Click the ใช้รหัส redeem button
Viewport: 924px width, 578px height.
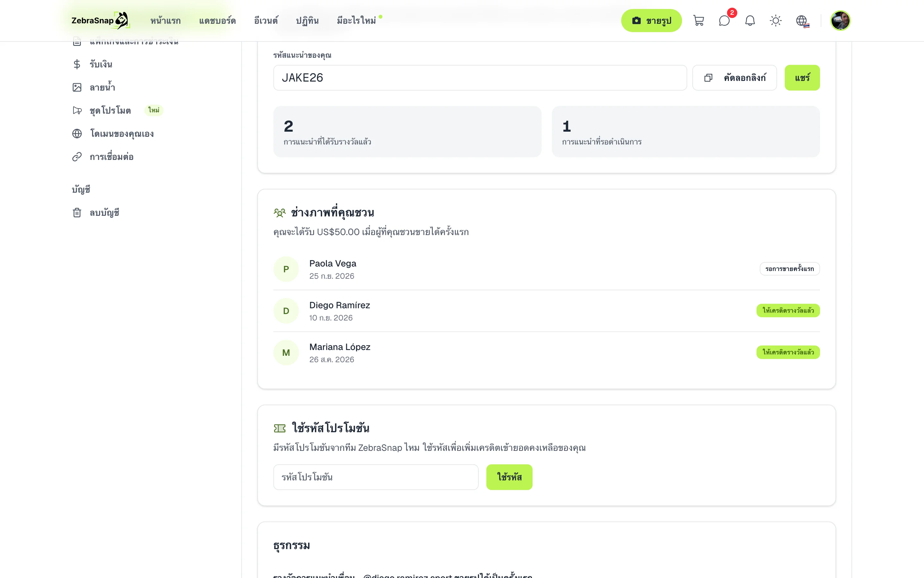(x=509, y=477)
